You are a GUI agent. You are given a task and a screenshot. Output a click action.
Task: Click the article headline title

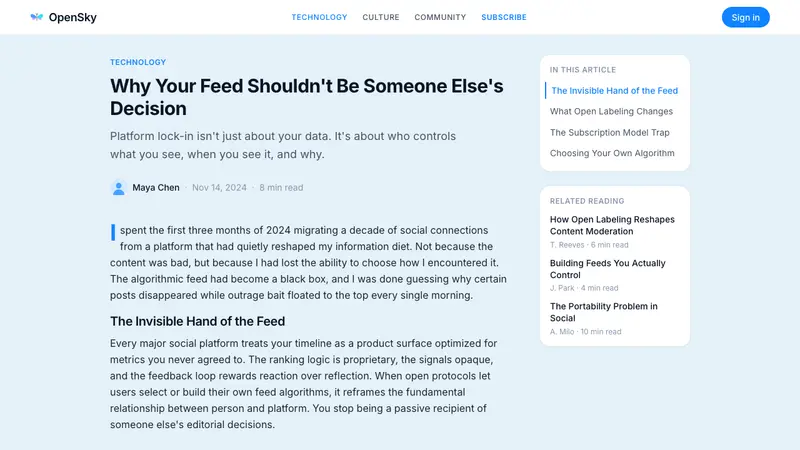(x=307, y=97)
